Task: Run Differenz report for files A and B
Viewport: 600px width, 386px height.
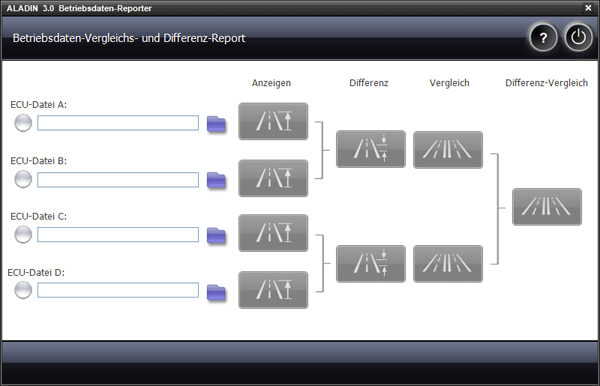Action: point(371,149)
